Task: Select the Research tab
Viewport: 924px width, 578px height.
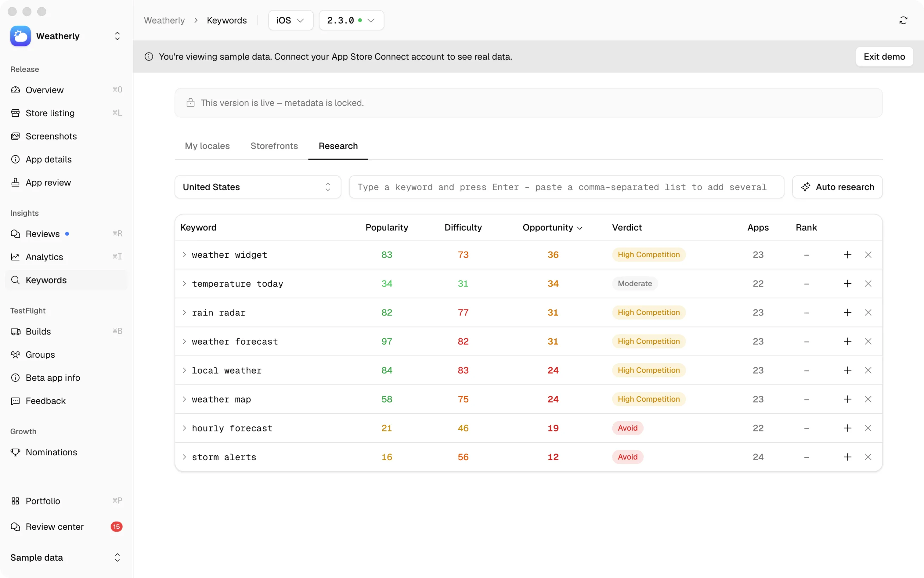Action: point(338,146)
